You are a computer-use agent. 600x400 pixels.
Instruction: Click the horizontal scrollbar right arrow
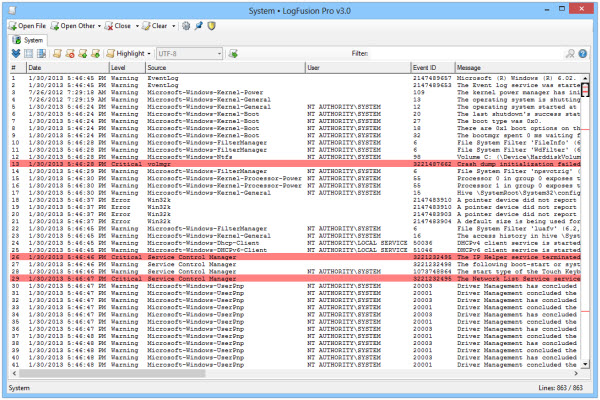pos(576,373)
